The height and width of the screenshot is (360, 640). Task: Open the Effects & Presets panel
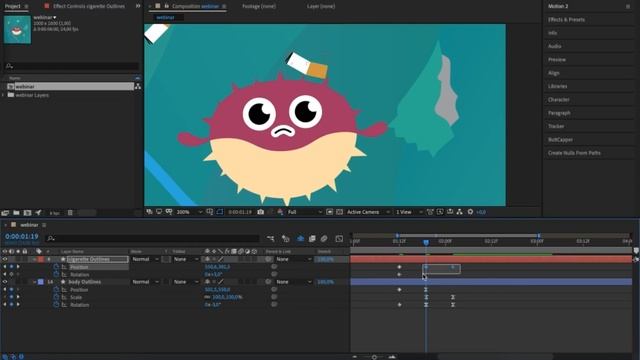pyautogui.click(x=566, y=20)
